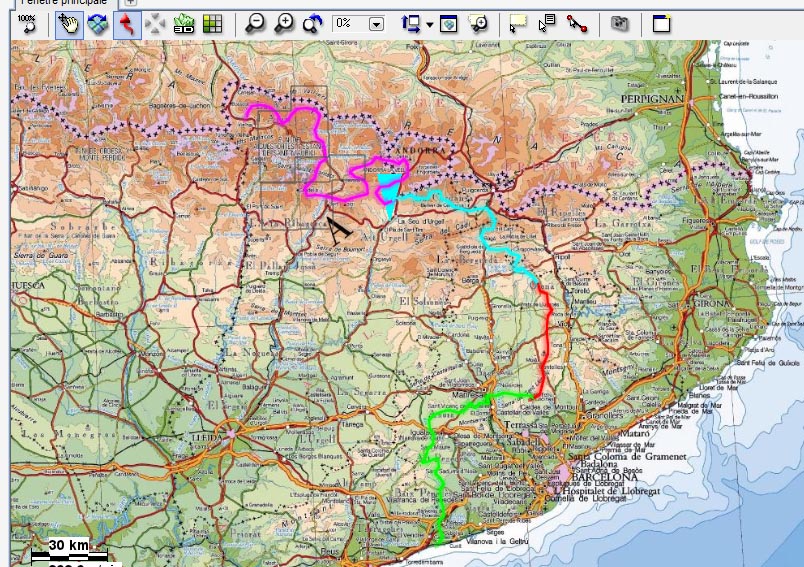
Task: Select the hand pan tool
Action: pos(69,24)
